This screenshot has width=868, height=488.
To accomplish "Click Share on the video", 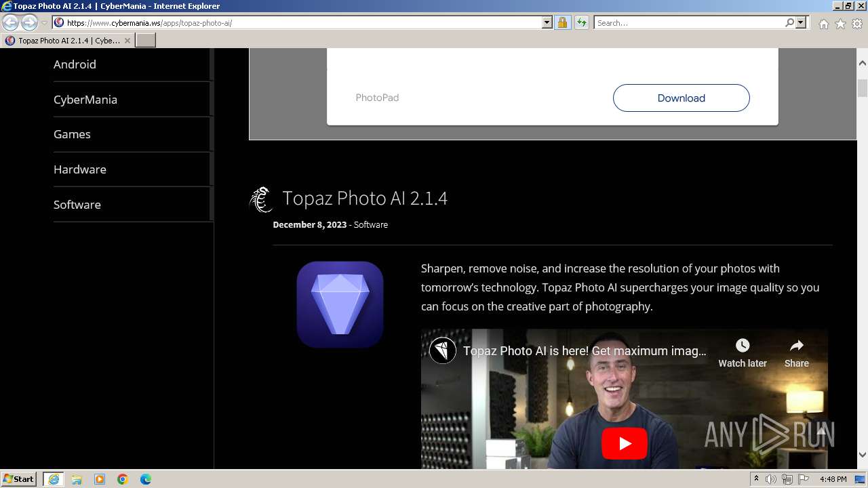I will pos(797,354).
